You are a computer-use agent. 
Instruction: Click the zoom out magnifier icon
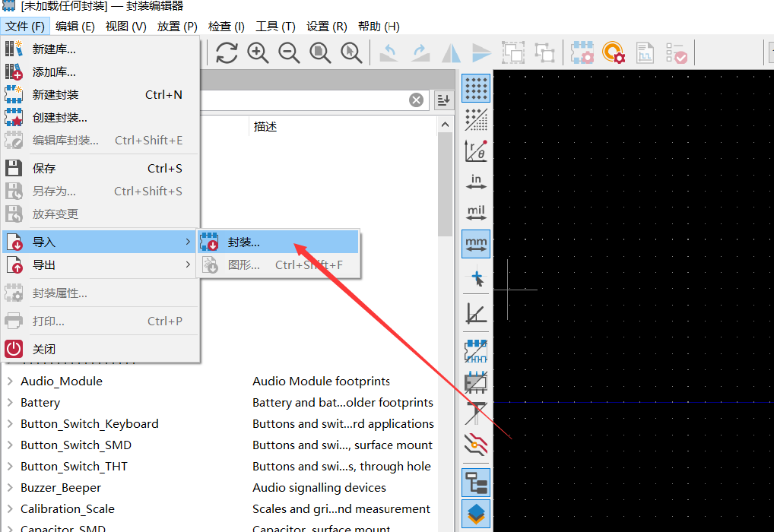click(x=289, y=52)
